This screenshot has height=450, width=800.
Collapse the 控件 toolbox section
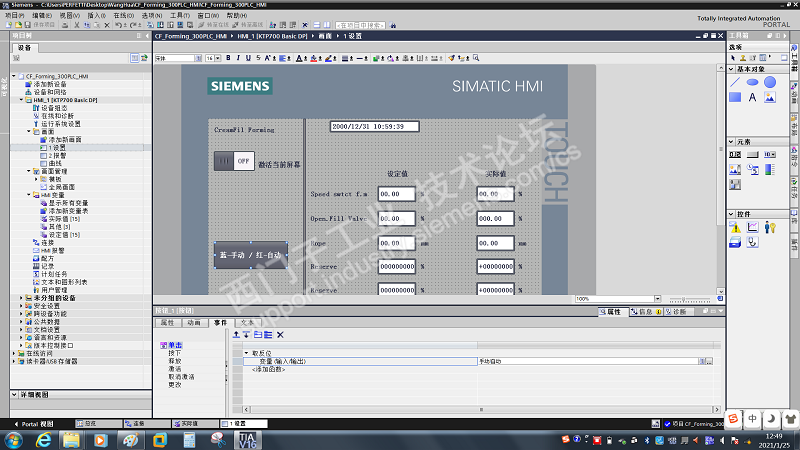(x=731, y=214)
